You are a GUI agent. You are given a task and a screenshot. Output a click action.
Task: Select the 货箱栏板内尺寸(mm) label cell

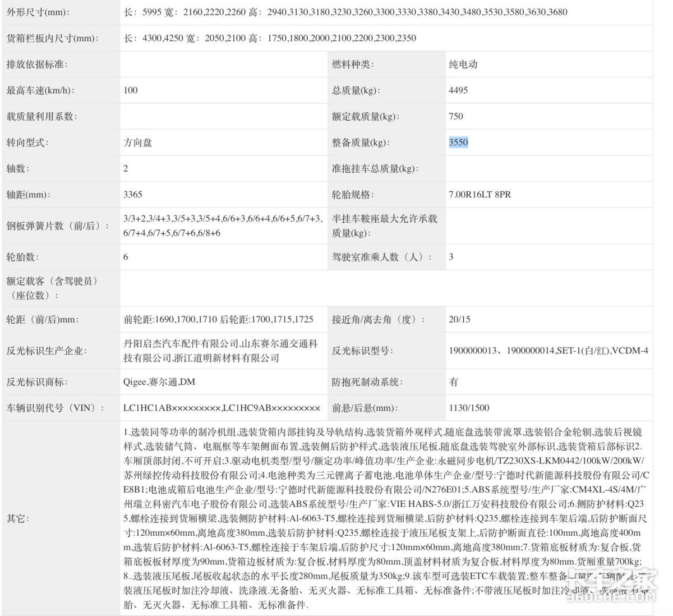[x=52, y=38]
